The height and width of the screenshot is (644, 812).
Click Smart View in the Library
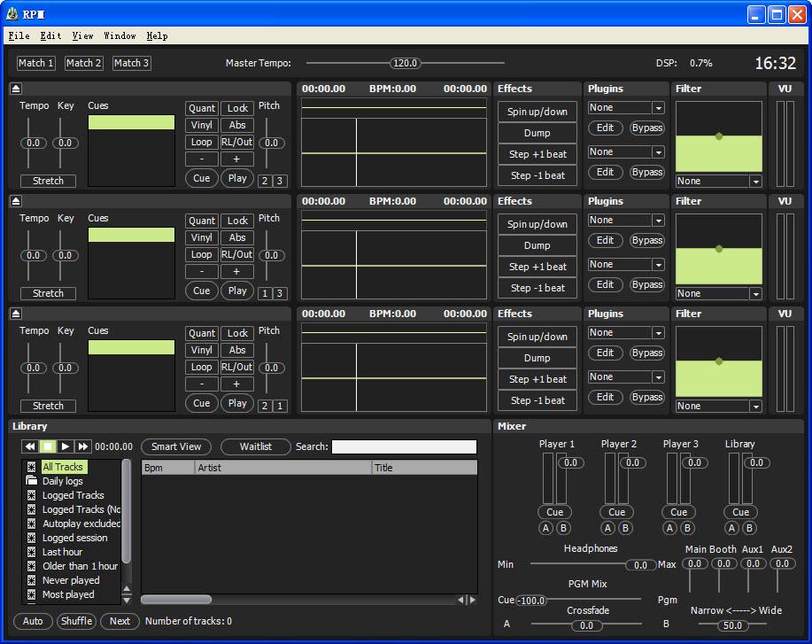(176, 446)
